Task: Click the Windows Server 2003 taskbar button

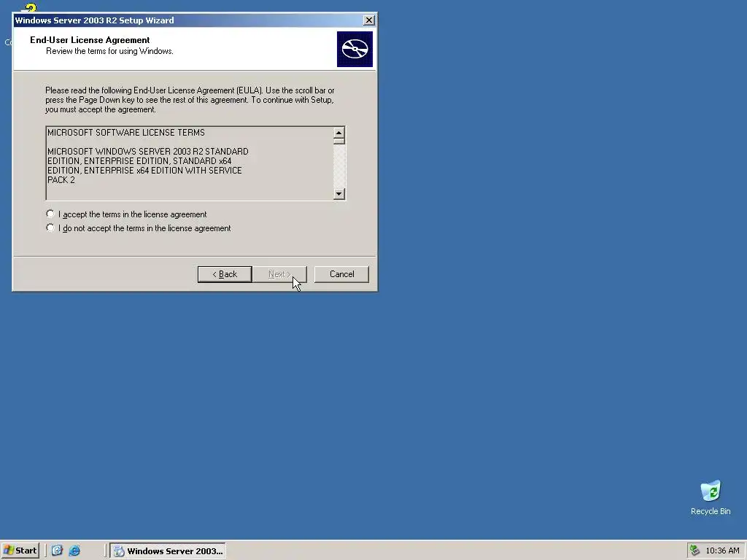Action: click(168, 551)
